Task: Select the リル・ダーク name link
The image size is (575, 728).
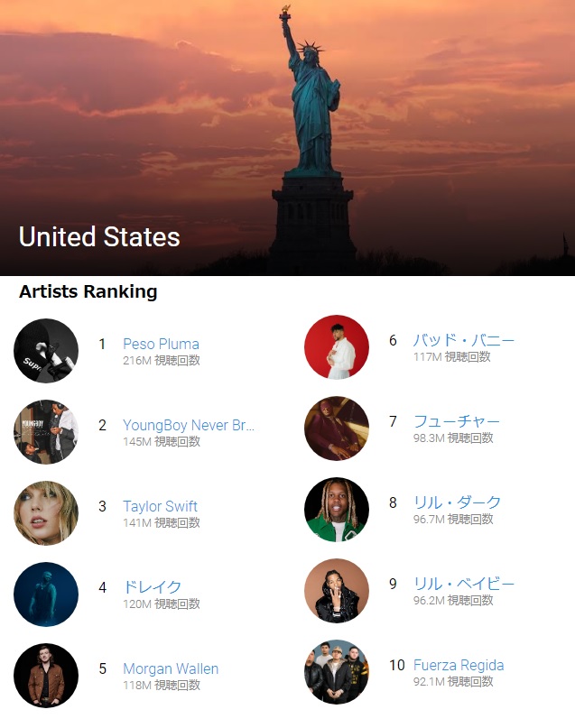Action: point(458,502)
